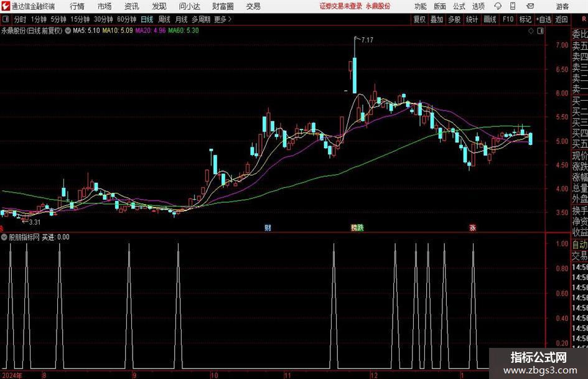Open the 多周期 multi-period view

coord(201,19)
